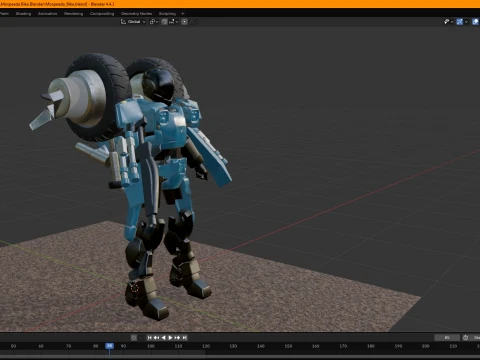Switch to the Scripting workspace tab

point(167,14)
